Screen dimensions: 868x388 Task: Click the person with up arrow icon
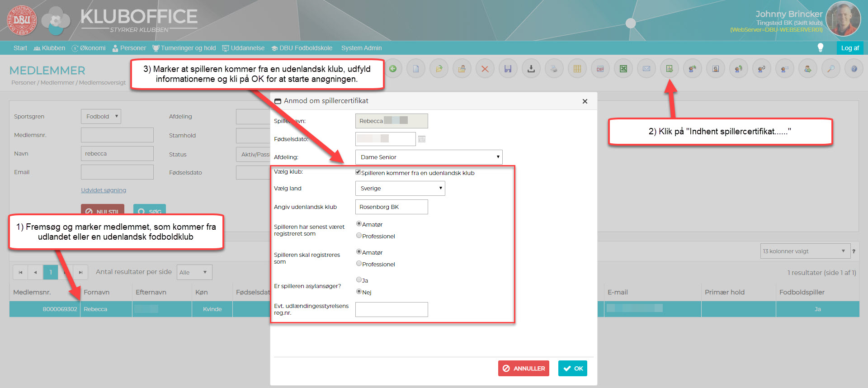tap(739, 69)
